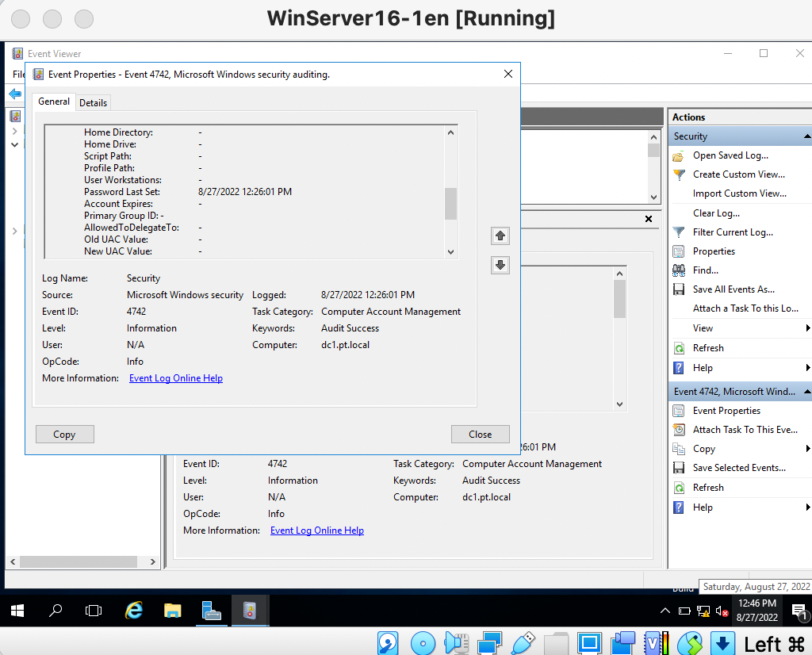Open Server Manager from taskbar
Screen dimensions: 812x655
click(x=211, y=611)
